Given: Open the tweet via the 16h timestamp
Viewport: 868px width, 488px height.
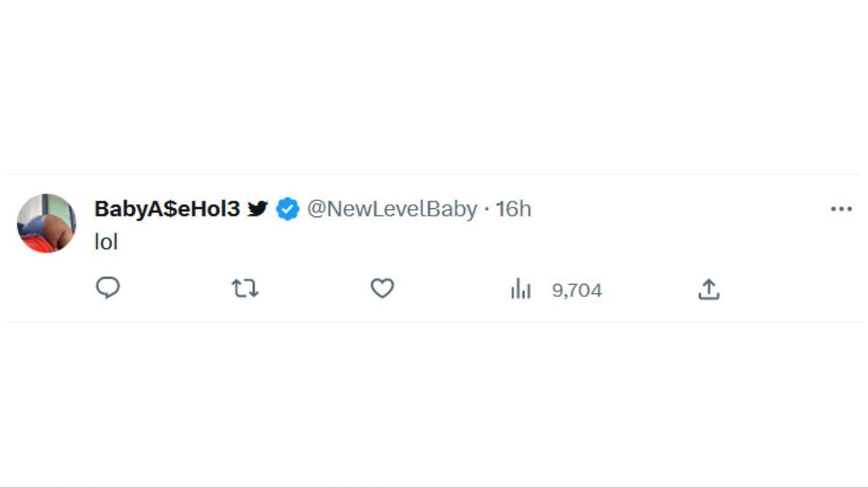Looking at the screenshot, I should (514, 209).
